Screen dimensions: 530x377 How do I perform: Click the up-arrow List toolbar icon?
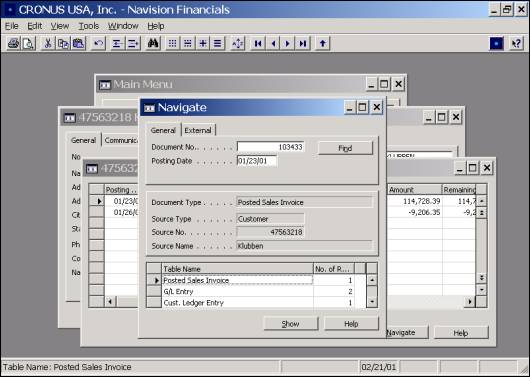point(323,44)
